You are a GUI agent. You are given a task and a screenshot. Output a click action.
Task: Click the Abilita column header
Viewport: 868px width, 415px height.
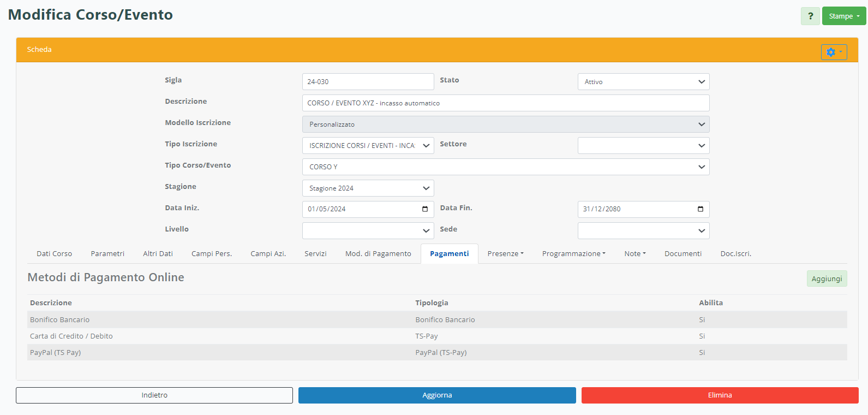click(x=711, y=303)
